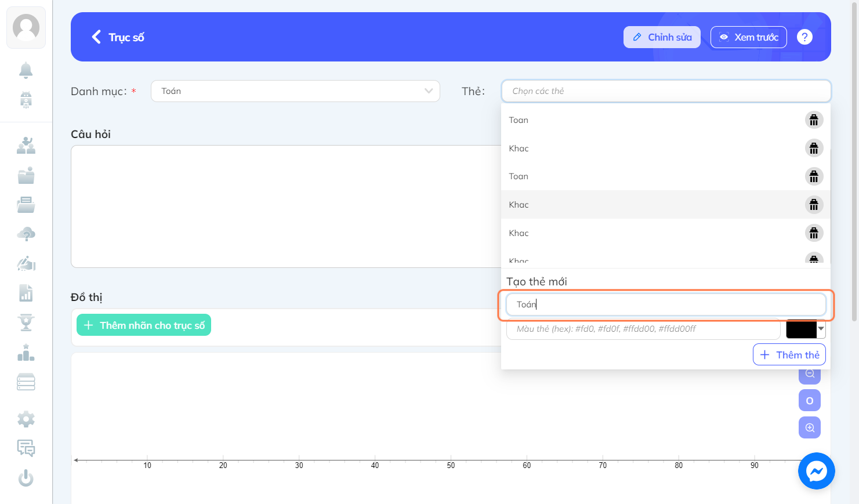The image size is (859, 504).
Task: Open the settings gear in sidebar
Action: click(x=26, y=419)
